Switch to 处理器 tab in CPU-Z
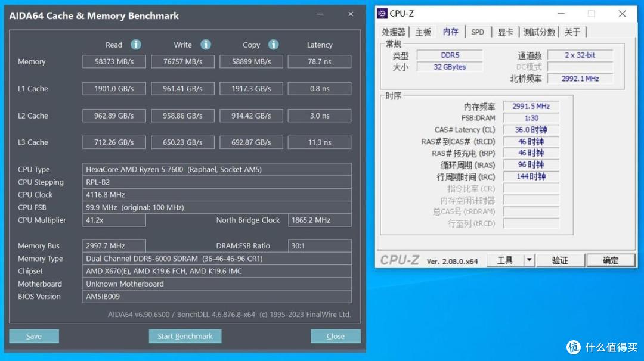The height and width of the screenshot is (361, 644). pyautogui.click(x=393, y=32)
